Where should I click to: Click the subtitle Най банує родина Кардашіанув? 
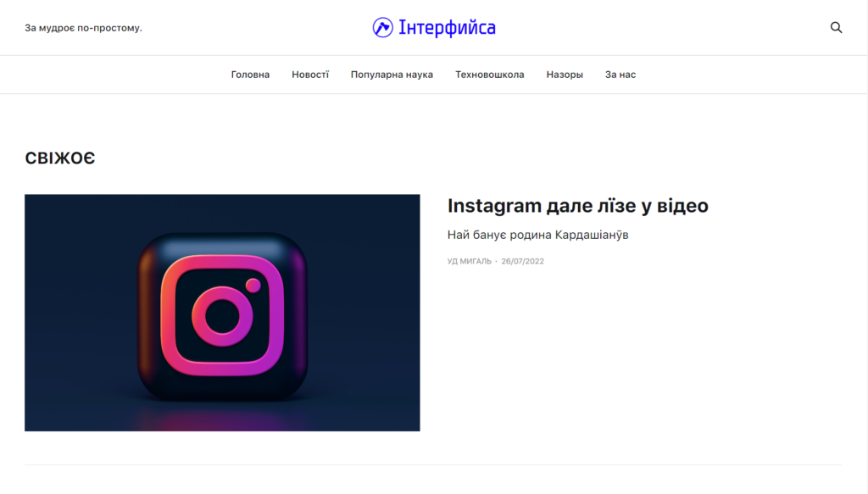click(x=537, y=235)
